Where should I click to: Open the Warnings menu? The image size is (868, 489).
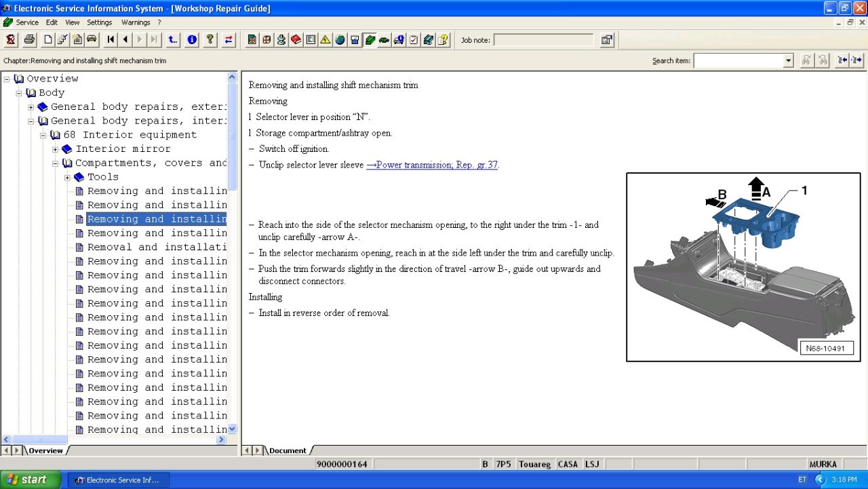pyautogui.click(x=136, y=22)
